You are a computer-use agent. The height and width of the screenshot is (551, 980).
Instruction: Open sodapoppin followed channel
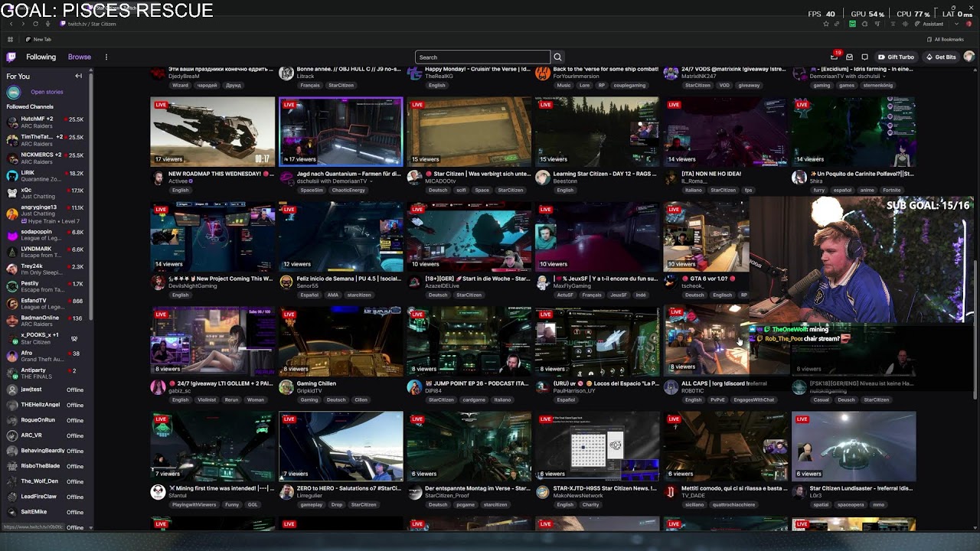point(46,235)
